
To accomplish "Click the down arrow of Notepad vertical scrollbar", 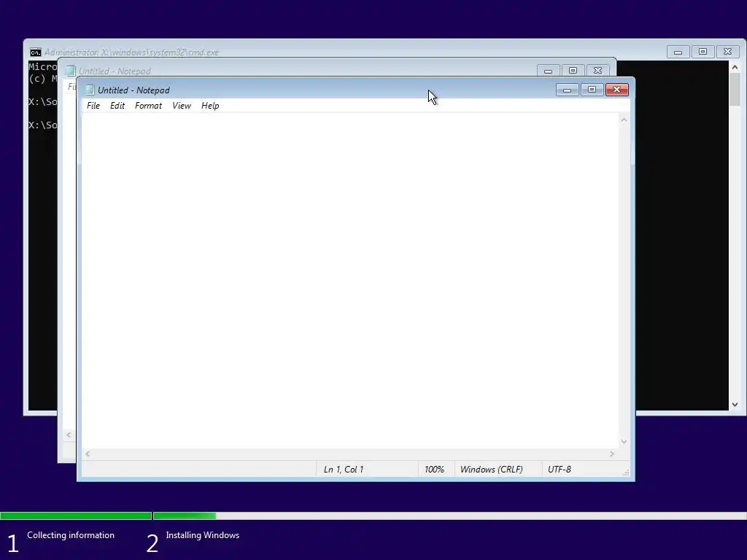I will pos(624,442).
